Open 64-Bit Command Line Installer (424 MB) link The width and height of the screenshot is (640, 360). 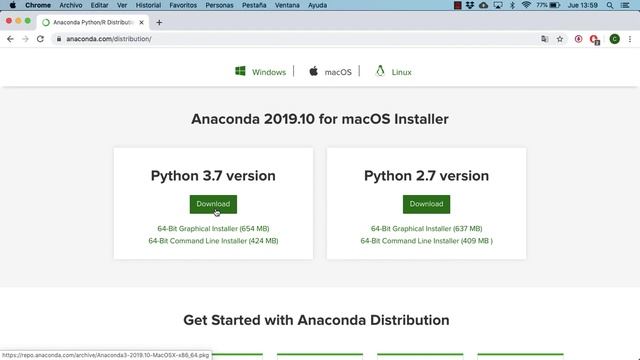coord(213,241)
